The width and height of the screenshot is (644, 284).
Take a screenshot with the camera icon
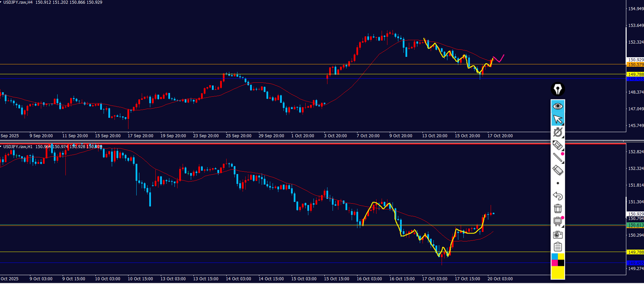[558, 234]
